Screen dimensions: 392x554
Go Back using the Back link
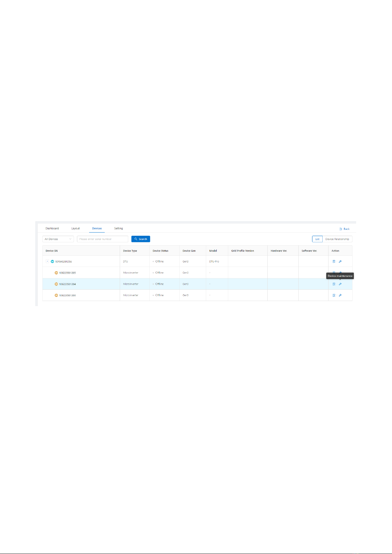pos(344,229)
